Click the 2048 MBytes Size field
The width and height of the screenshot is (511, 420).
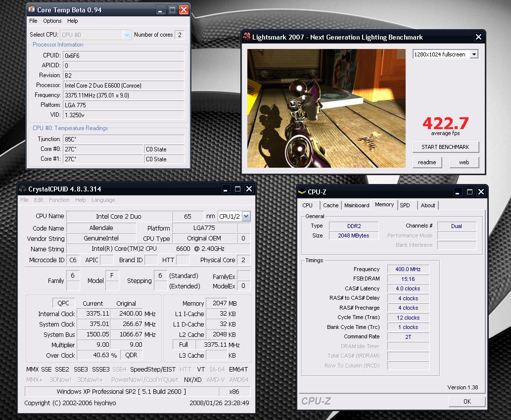[x=354, y=235]
